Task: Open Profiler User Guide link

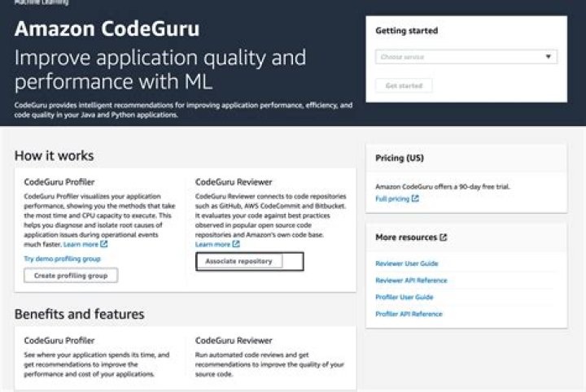Action: [404, 297]
